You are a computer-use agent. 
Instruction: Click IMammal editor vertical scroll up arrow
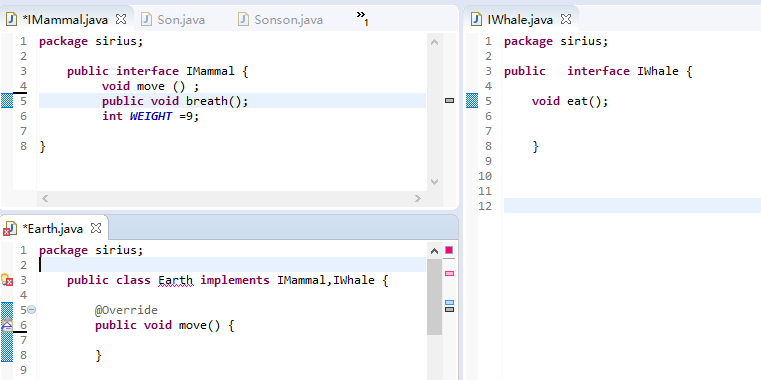point(434,42)
